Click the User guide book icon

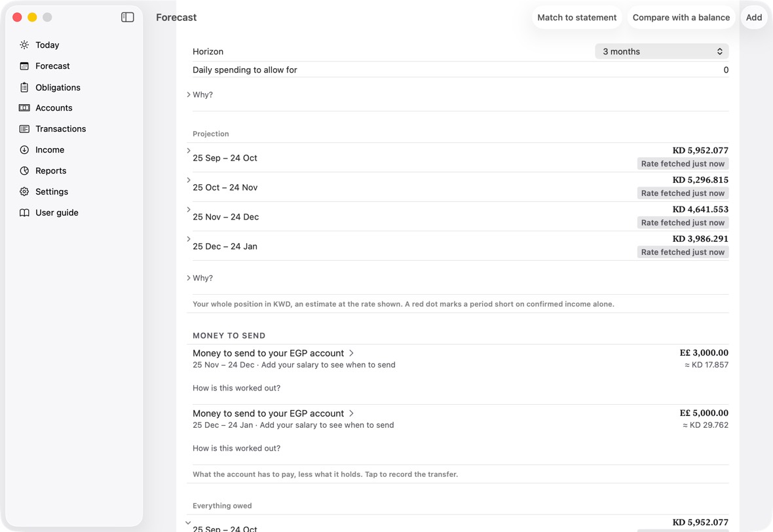click(x=24, y=212)
